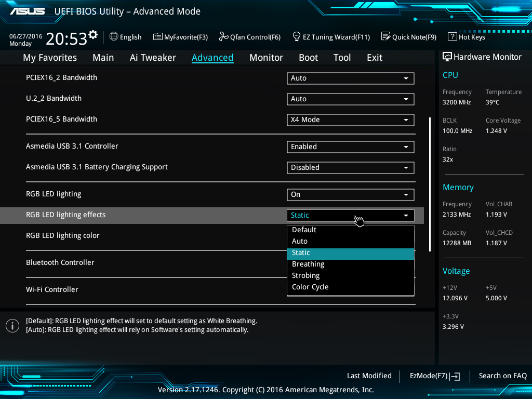Change language via English label

(x=130, y=37)
